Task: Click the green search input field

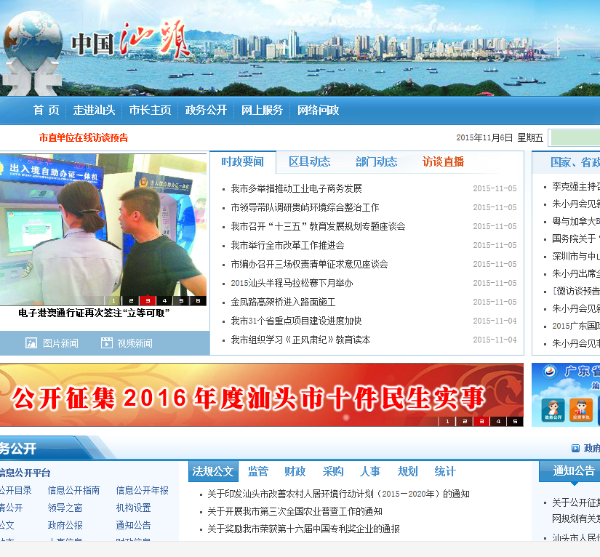Action: tap(575, 138)
